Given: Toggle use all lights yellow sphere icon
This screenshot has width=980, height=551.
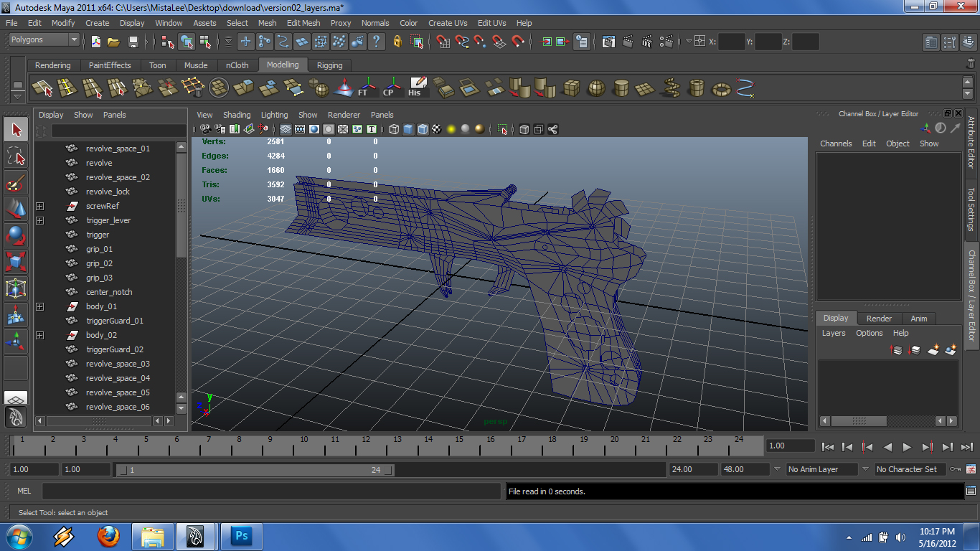Looking at the screenshot, I should point(451,129).
